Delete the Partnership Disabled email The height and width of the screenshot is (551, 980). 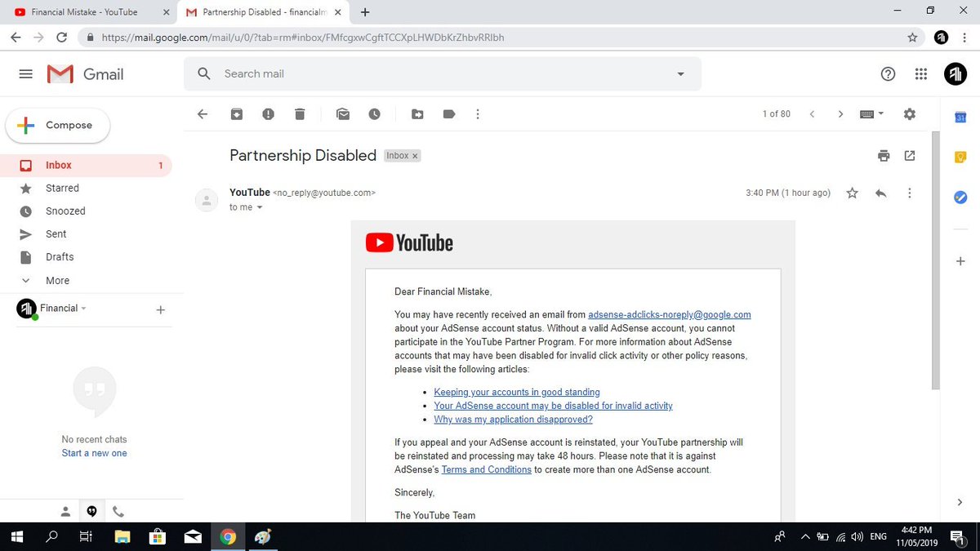pos(300,114)
